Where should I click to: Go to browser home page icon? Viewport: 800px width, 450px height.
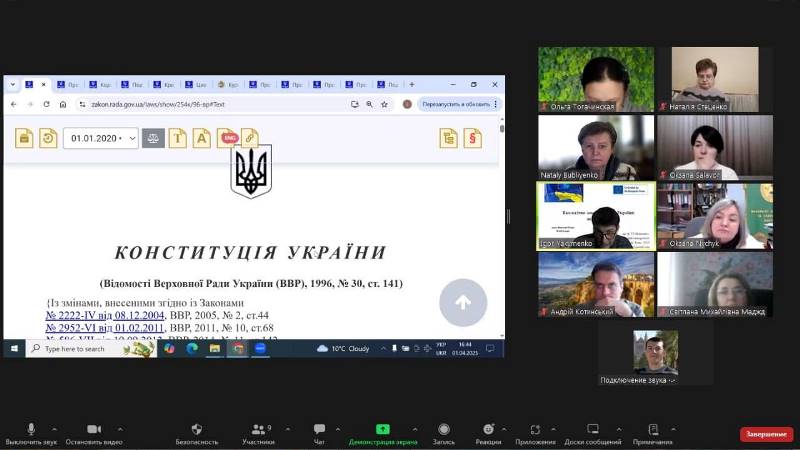(x=63, y=104)
